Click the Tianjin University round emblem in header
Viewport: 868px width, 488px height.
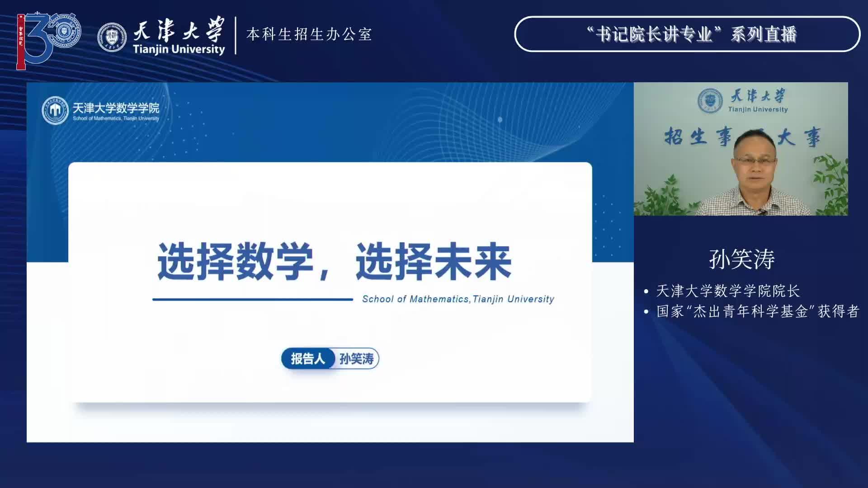pos(112,37)
